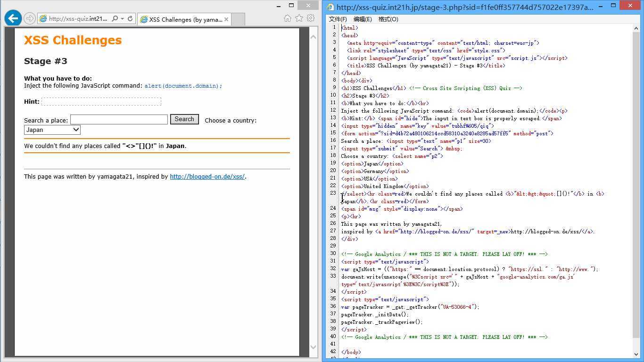Click the form action line in source
Screen dimensions: 644x362
[x=447, y=133]
